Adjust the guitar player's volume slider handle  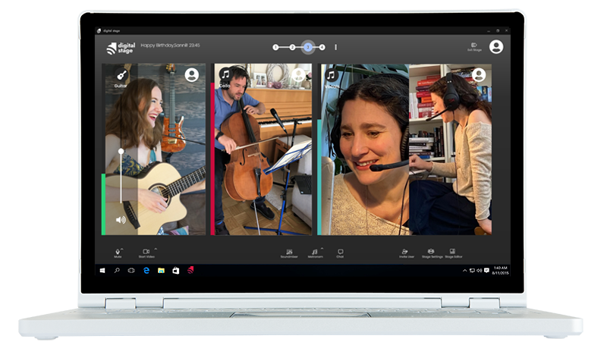coord(121,151)
